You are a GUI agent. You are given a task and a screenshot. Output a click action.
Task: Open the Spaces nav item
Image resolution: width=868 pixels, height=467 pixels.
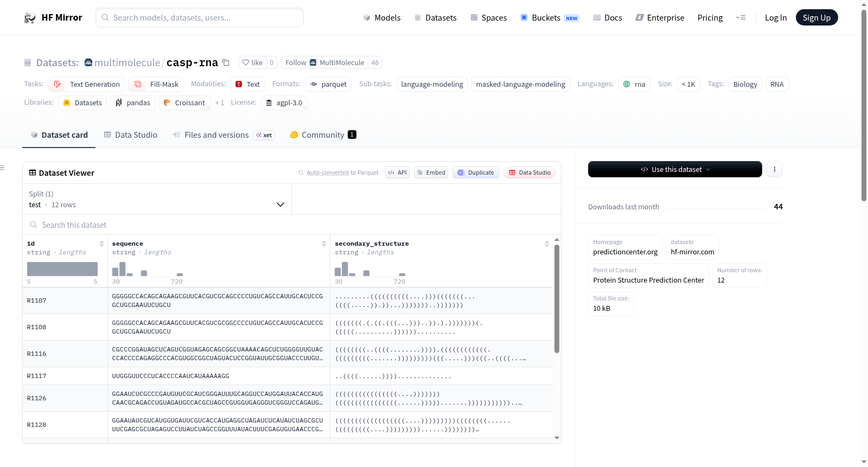[x=488, y=18]
